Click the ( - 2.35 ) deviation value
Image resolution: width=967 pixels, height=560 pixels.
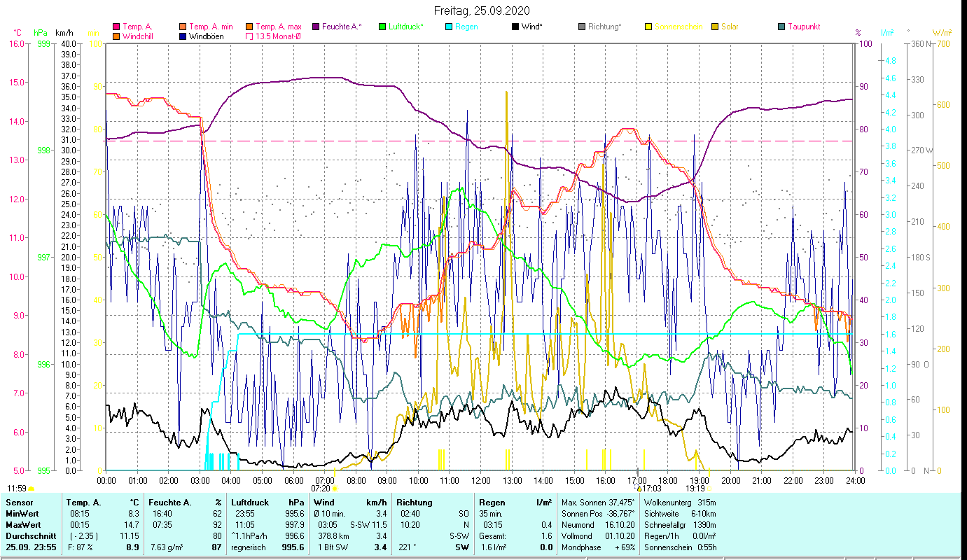pyautogui.click(x=84, y=536)
